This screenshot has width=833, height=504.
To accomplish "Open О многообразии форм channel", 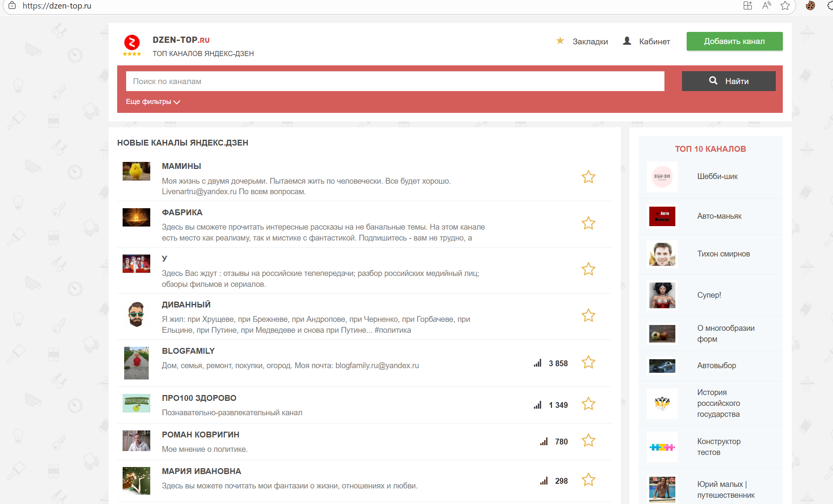I will 726,334.
